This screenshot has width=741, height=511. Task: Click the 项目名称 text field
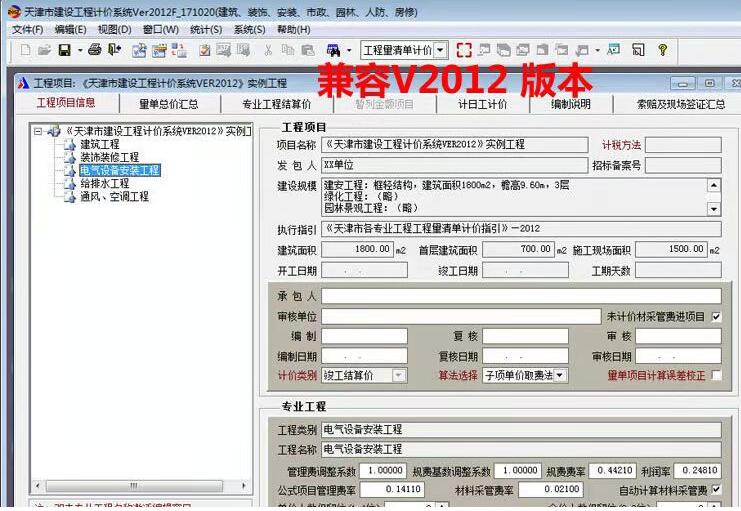[455, 144]
